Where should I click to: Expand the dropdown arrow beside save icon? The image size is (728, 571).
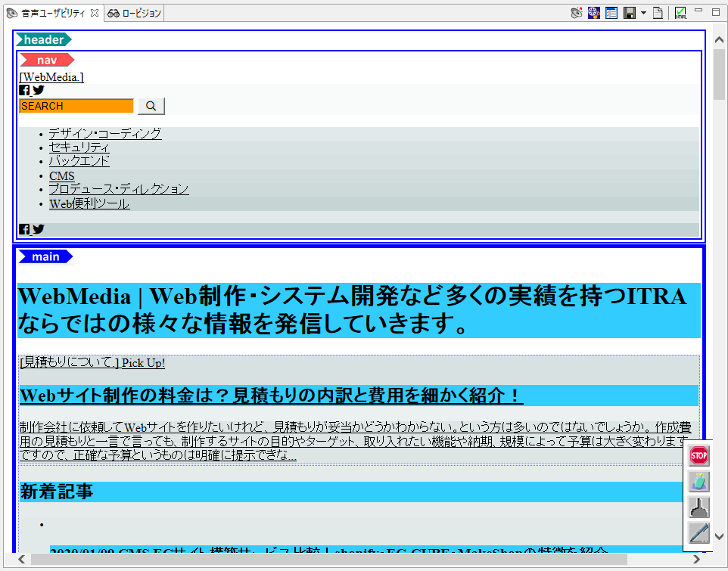tap(643, 13)
